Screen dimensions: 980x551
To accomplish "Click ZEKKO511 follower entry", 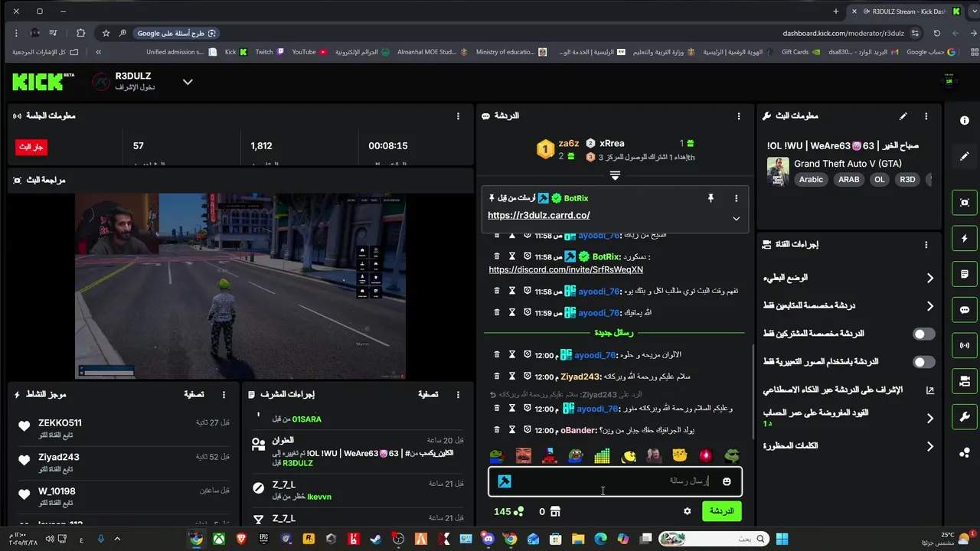I will coord(123,429).
